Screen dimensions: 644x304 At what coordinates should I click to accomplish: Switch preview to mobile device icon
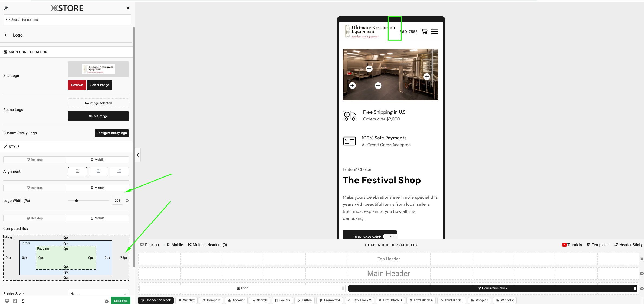(23, 301)
